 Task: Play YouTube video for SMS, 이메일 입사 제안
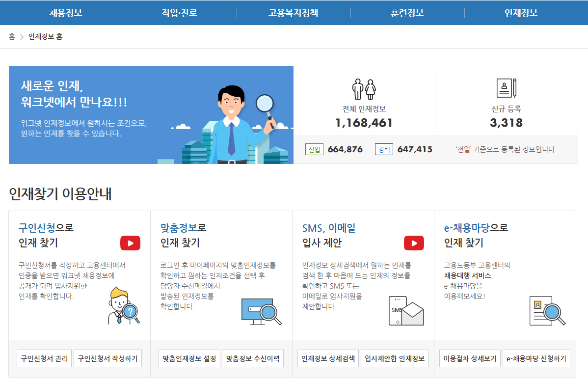414,243
